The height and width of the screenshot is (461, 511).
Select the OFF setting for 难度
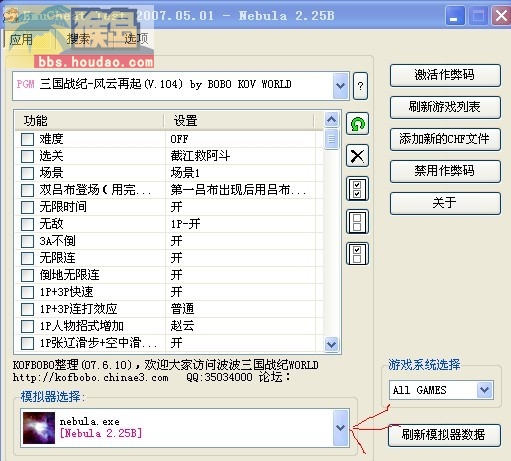179,139
